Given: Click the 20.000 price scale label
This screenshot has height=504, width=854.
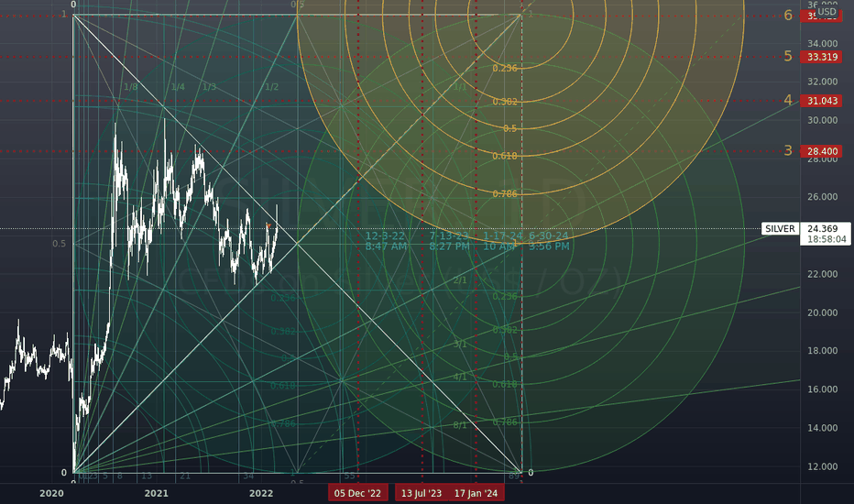Looking at the screenshot, I should point(823,312).
